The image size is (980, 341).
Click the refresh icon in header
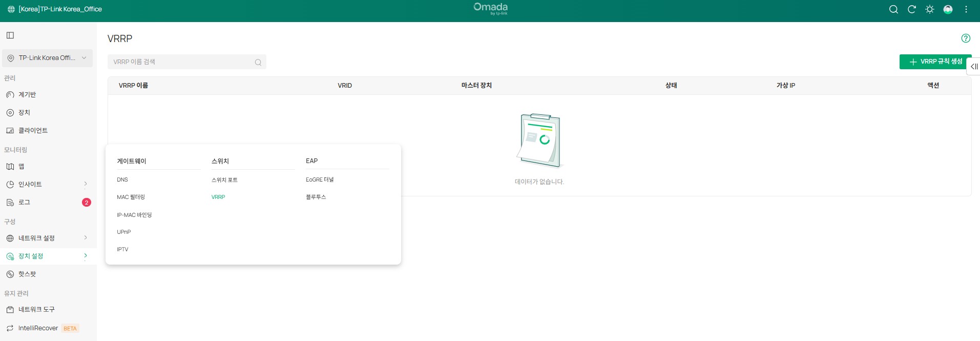click(912, 9)
